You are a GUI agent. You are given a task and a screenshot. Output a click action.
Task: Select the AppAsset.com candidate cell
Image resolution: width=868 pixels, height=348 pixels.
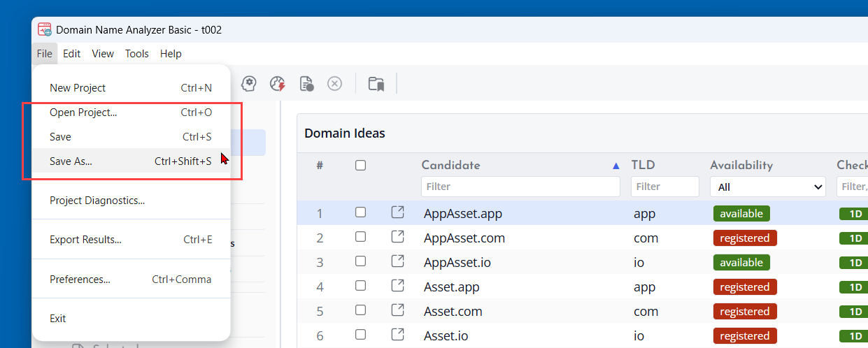tap(464, 238)
